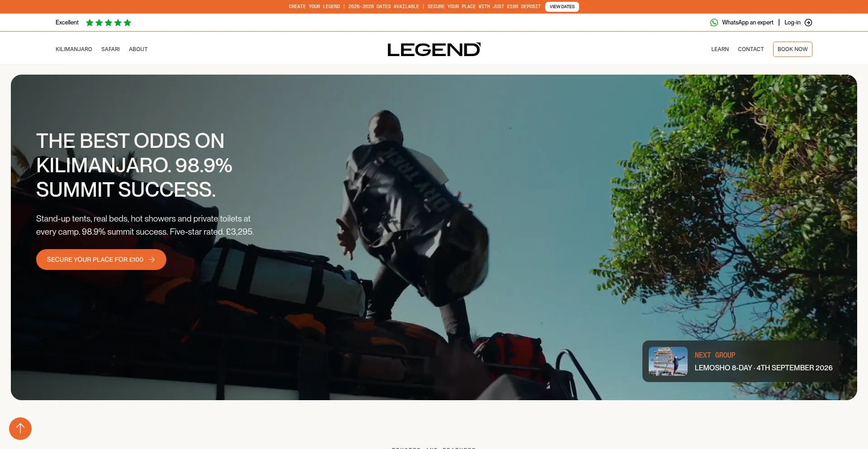
Task: Click the LEGEND logo
Action: [434, 49]
